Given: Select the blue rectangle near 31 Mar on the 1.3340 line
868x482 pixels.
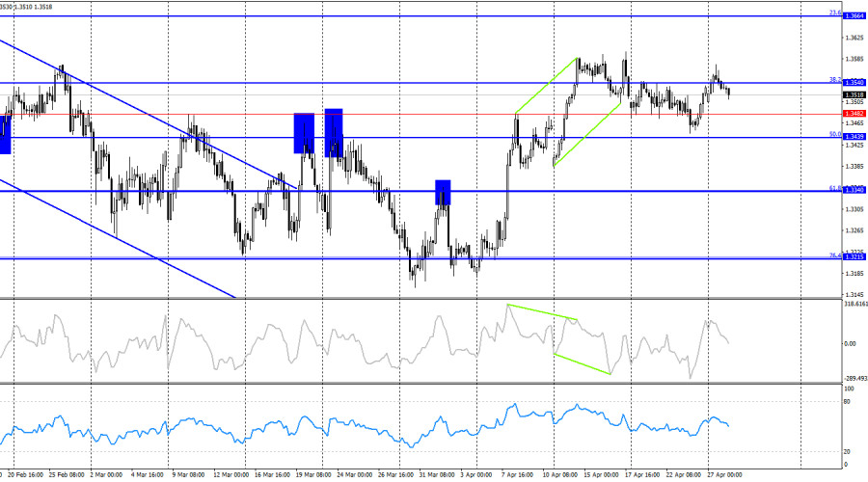Looking at the screenshot, I should 443,193.
